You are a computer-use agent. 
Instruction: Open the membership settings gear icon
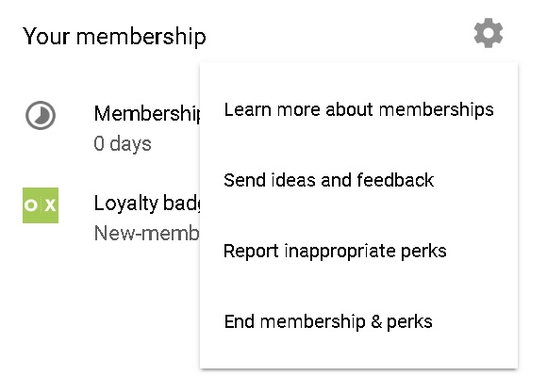tap(488, 33)
